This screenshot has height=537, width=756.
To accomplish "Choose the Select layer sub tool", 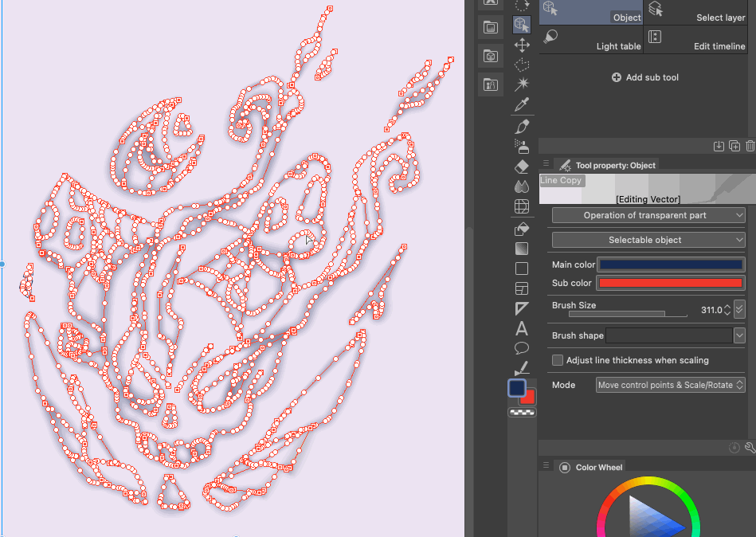I will coord(695,12).
